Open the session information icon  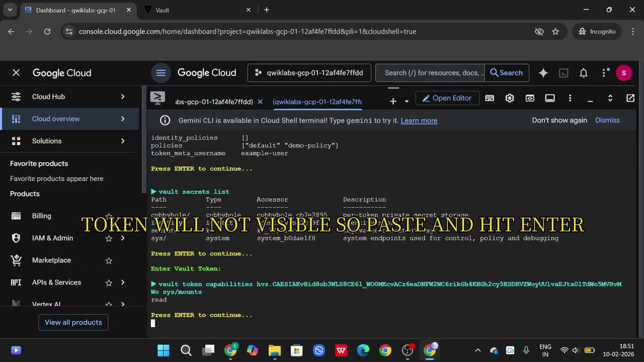pos(550,98)
